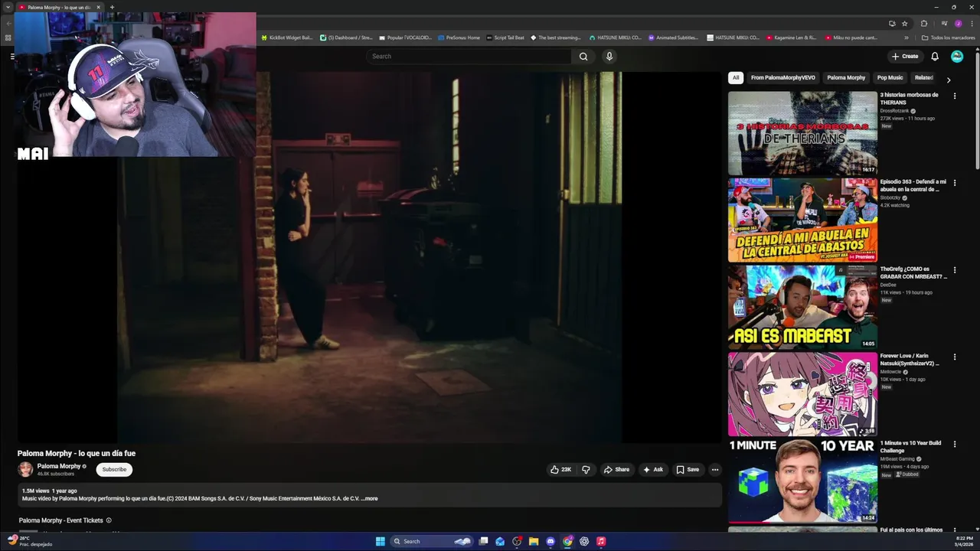
Task: Open options menu for TheGrefg MrBeast video
Action: point(955,270)
